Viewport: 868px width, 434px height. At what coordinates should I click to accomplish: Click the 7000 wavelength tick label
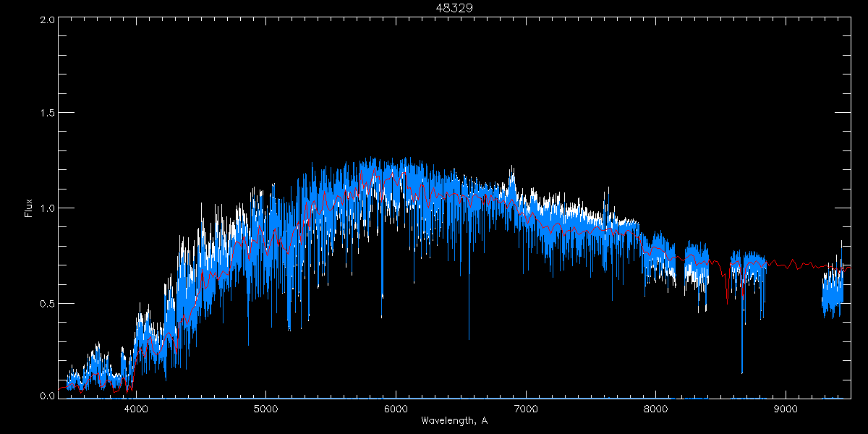coord(526,409)
